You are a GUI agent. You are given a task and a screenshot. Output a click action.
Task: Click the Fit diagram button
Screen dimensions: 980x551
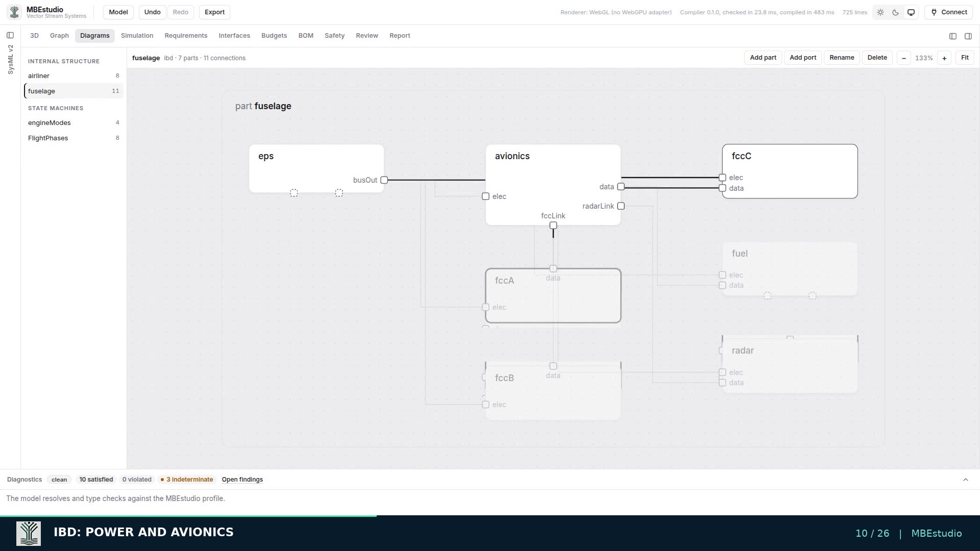point(965,58)
